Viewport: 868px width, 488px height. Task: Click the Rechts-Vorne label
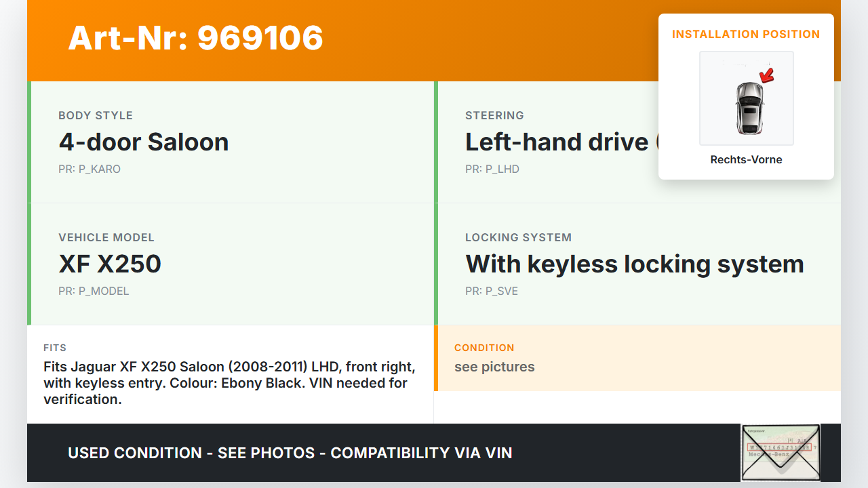tap(746, 159)
